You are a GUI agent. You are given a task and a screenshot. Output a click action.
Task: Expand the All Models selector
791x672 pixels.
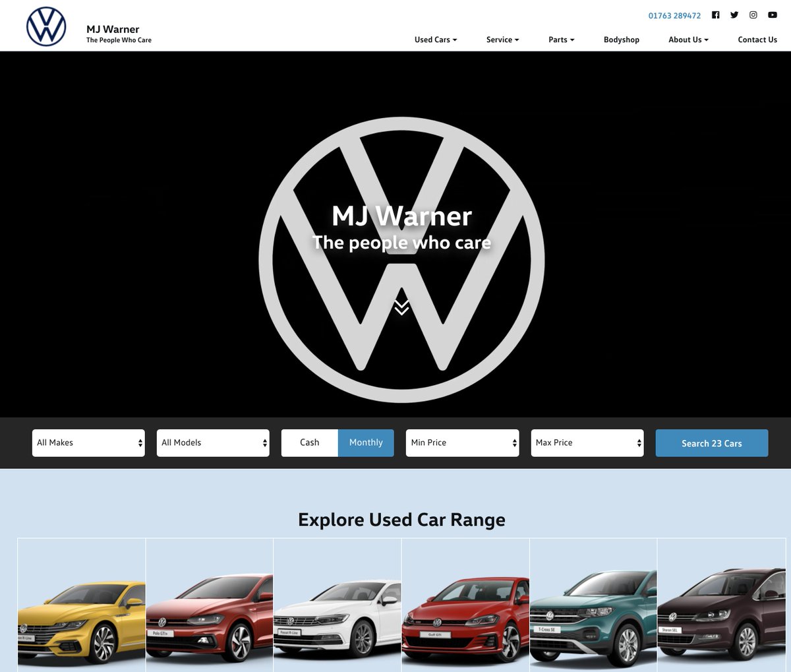click(213, 443)
